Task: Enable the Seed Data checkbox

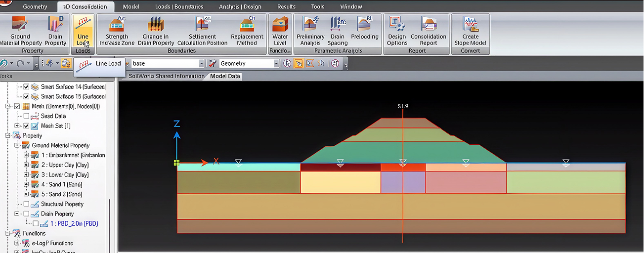Action: (x=27, y=116)
